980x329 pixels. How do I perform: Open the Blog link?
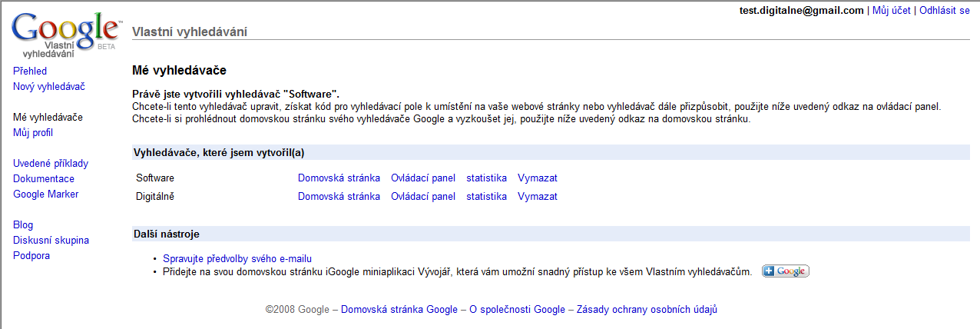tap(23, 224)
